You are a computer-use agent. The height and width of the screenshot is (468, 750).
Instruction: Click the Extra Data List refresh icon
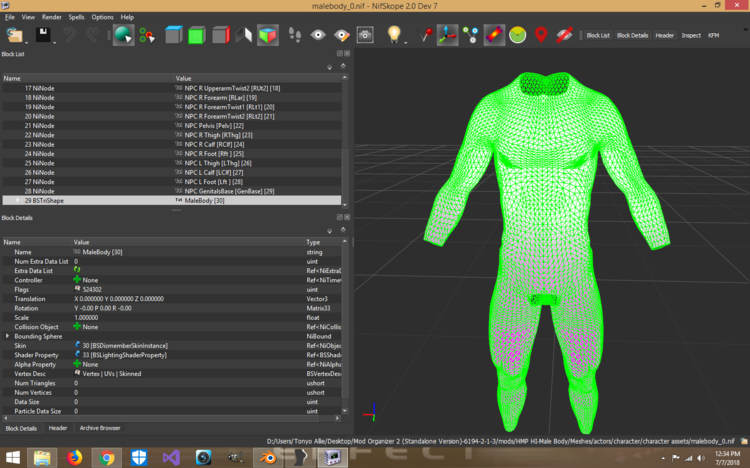[x=77, y=270]
